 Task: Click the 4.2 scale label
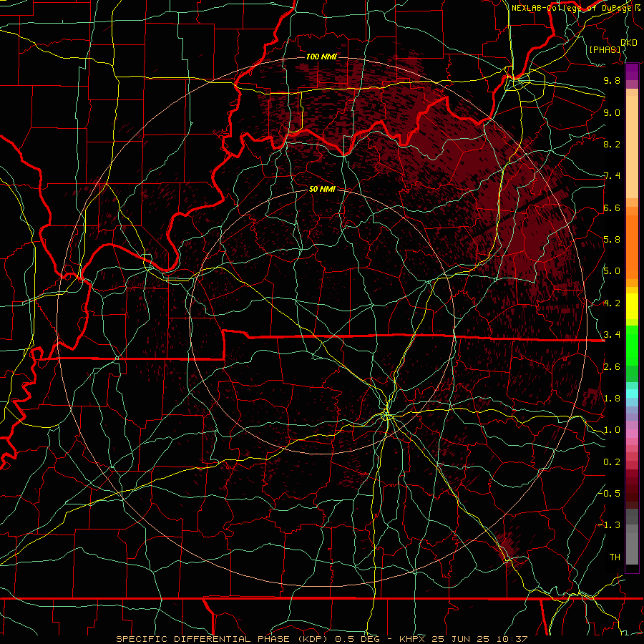[x=612, y=303]
